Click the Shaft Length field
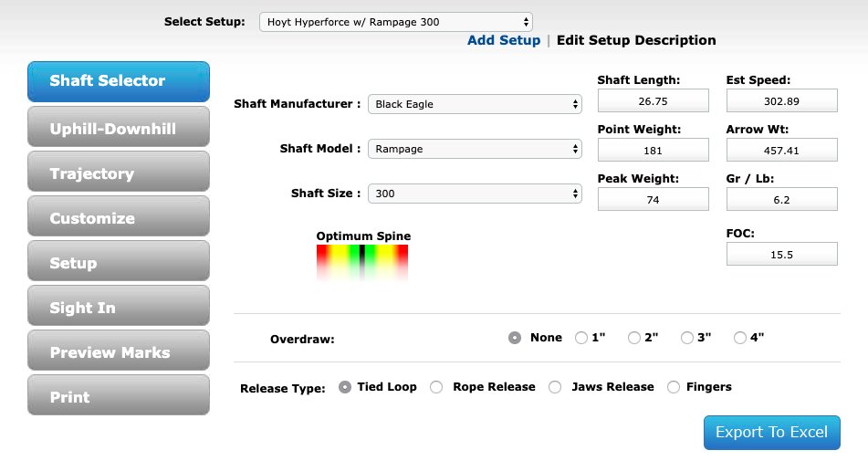Viewport: 868px width, 461px height. (x=654, y=100)
